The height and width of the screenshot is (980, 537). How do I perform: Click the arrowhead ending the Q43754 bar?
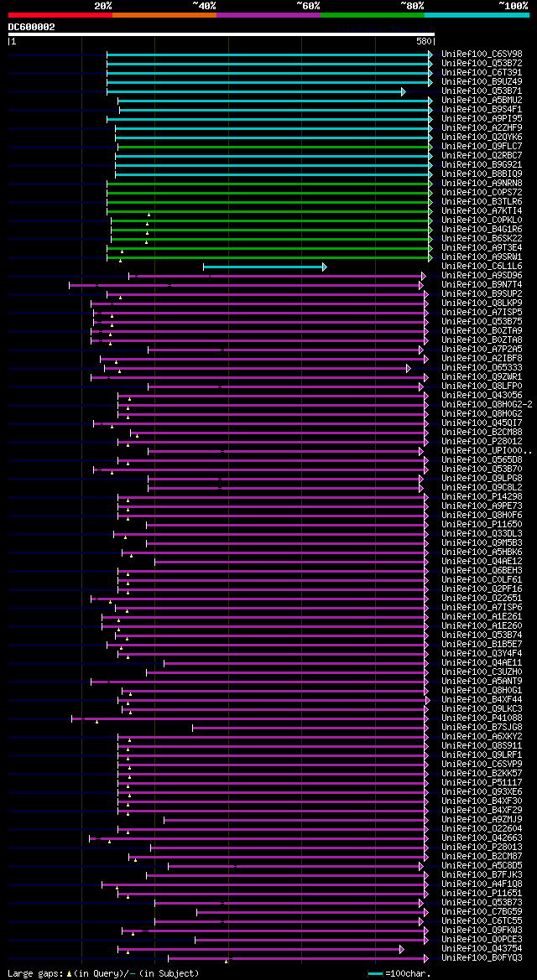coord(403,949)
